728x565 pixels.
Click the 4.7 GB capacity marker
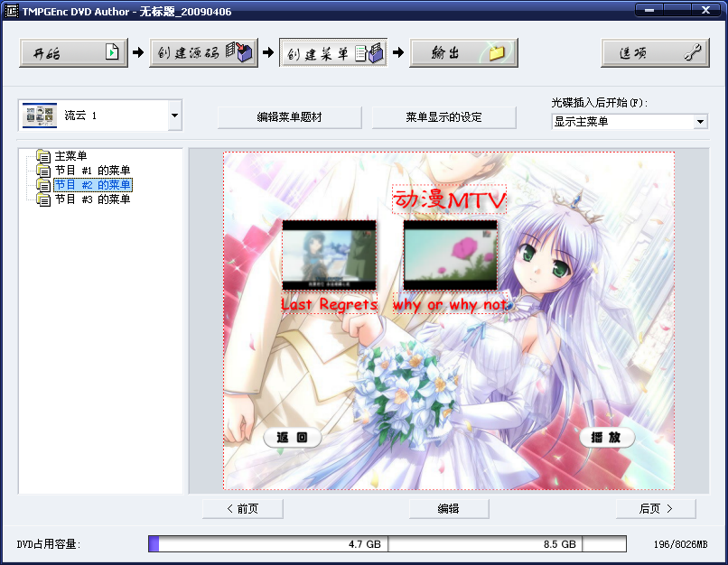(x=365, y=544)
